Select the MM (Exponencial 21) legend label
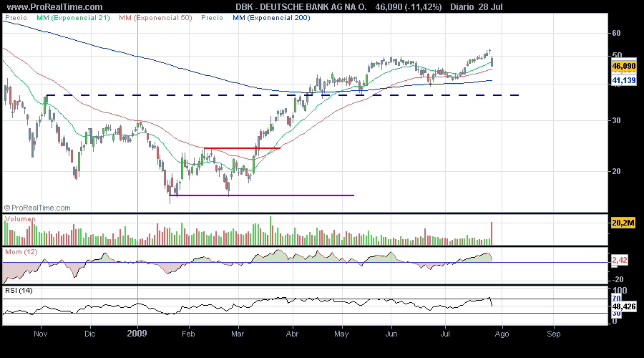 coord(73,18)
